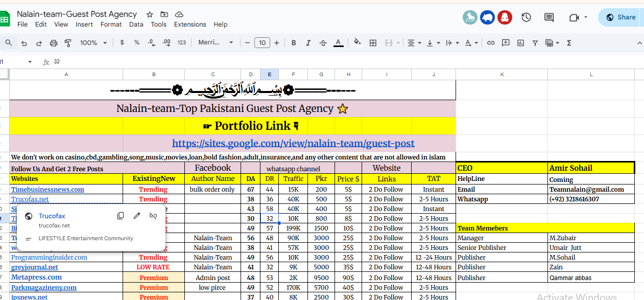Screen dimensions: 644x300
Task: Toggle bold formatting
Action: [294, 43]
